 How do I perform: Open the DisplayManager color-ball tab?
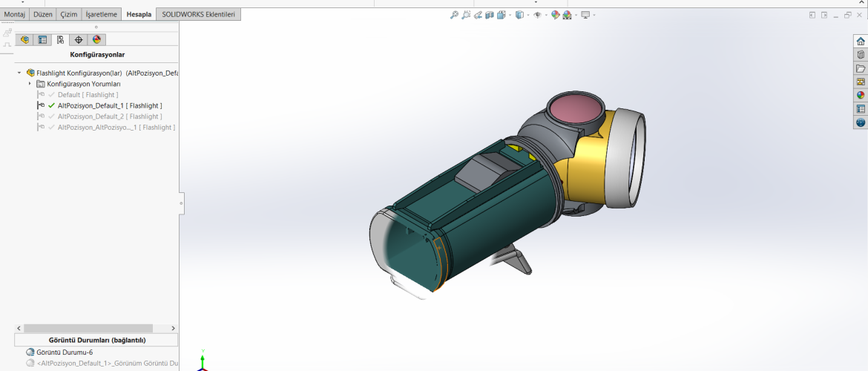96,40
